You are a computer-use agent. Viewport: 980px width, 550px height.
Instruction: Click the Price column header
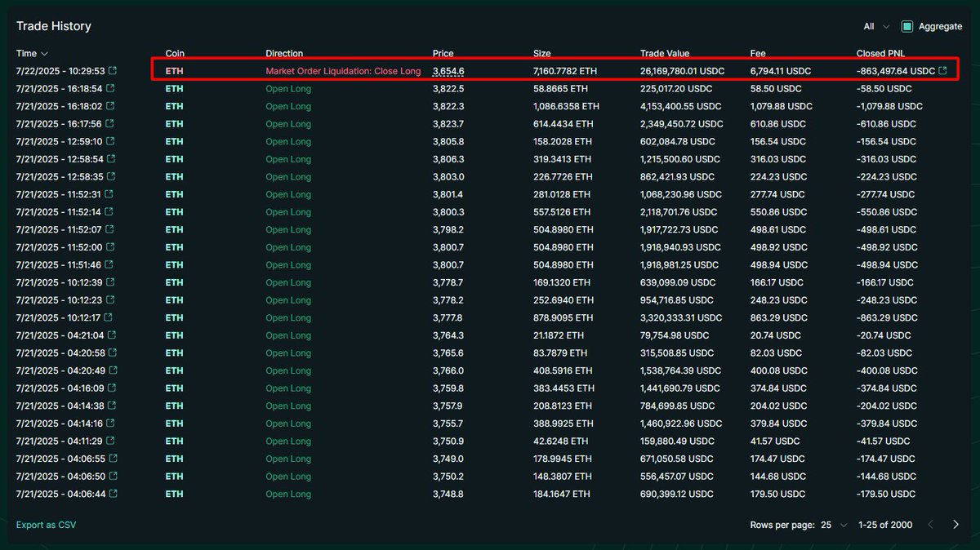coord(443,53)
